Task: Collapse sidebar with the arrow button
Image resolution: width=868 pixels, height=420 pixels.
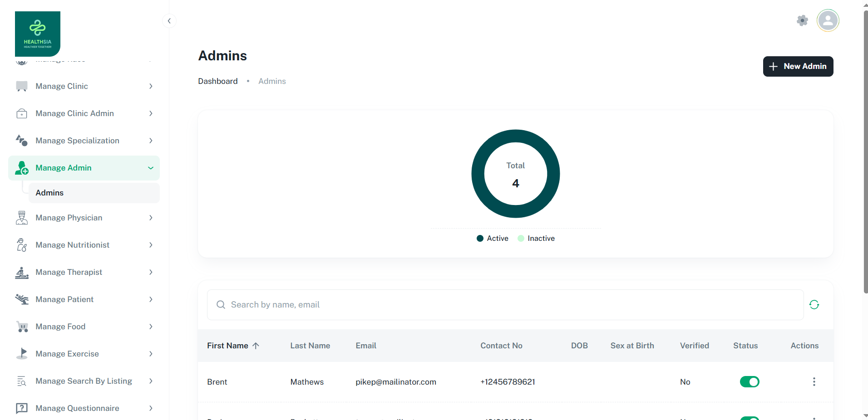Action: (x=169, y=21)
